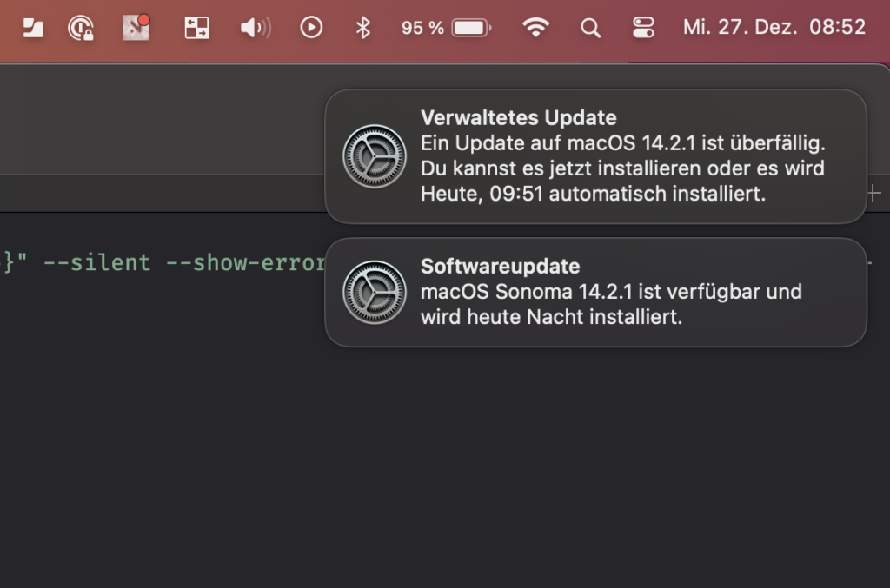
Task: Open the Now Playing circle icon
Action: (311, 27)
